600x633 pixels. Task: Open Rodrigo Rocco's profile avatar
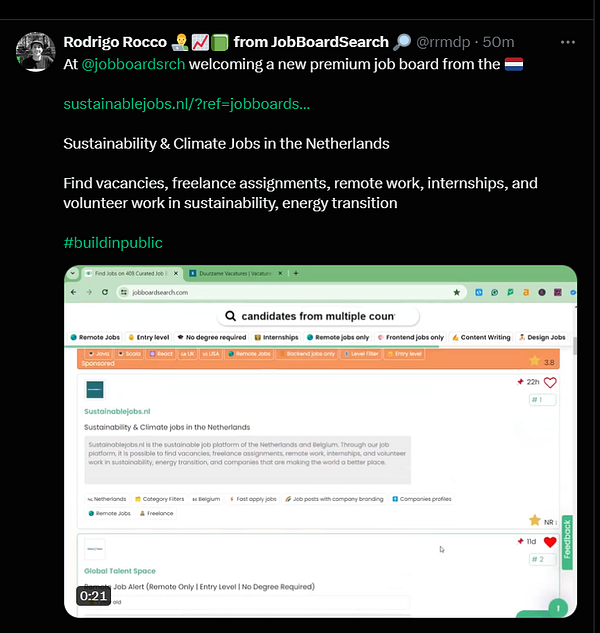[36, 52]
